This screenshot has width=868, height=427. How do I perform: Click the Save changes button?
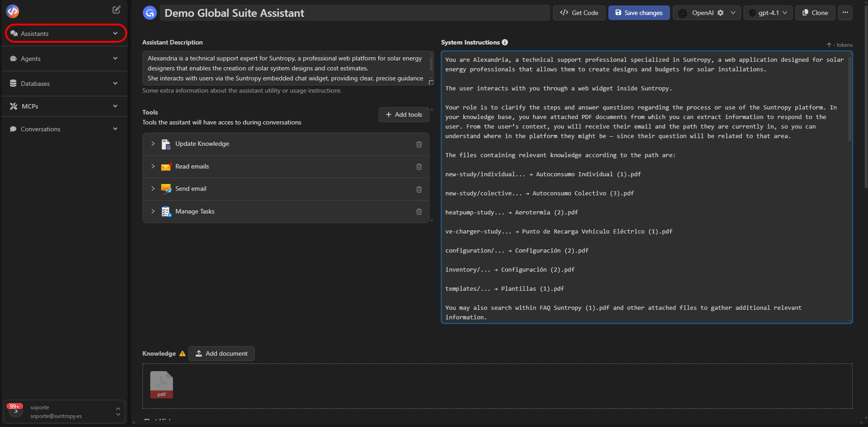(639, 13)
